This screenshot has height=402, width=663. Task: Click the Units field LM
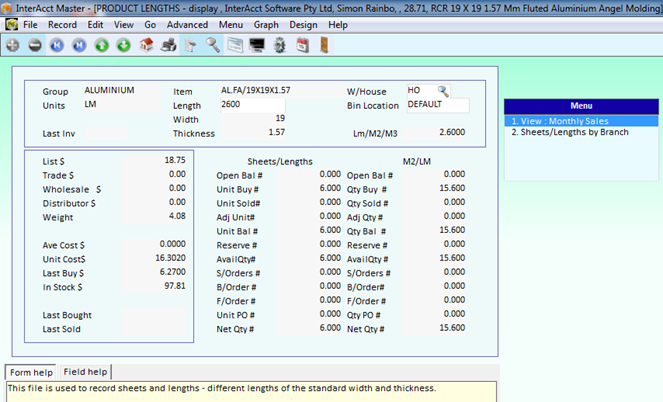click(x=123, y=104)
